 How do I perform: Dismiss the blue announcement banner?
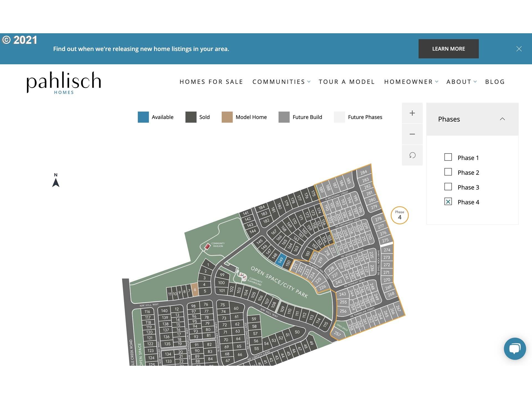coord(519,49)
